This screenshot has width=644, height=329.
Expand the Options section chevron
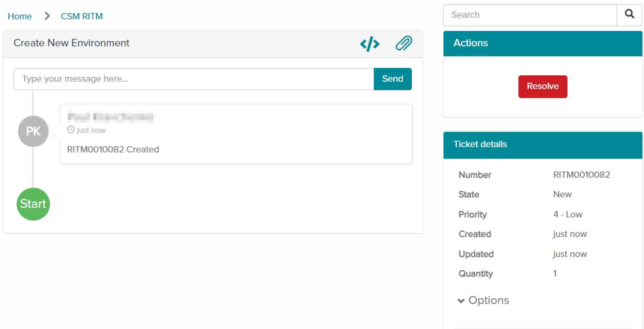tap(461, 301)
